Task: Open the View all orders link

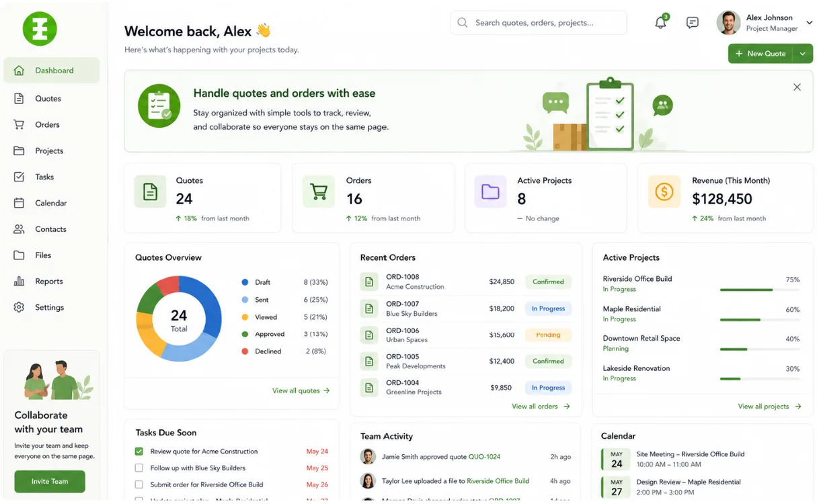Action: coord(541,407)
